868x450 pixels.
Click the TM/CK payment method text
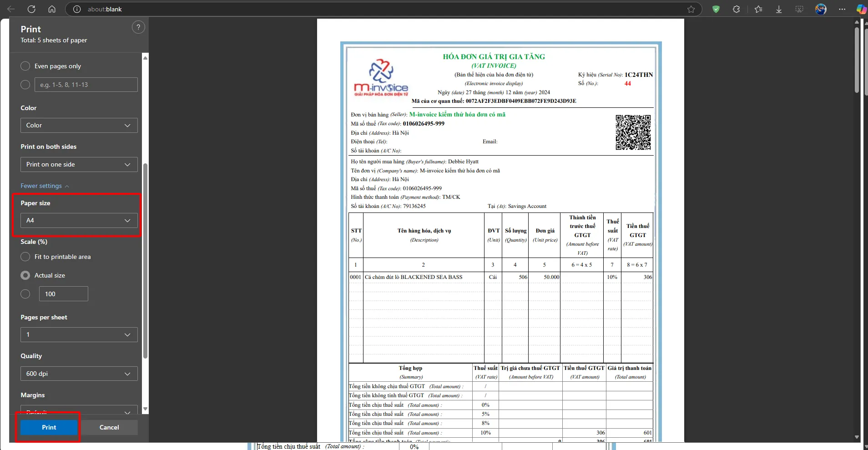click(451, 197)
